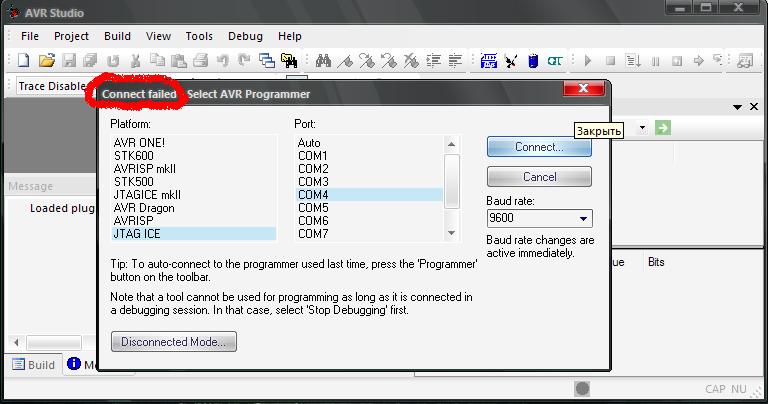Select AVR Dragon platform

[194, 208]
